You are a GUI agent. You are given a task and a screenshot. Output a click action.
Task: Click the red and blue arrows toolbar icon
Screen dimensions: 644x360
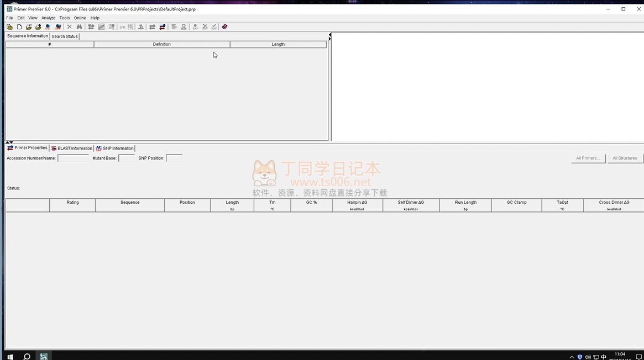tap(162, 27)
